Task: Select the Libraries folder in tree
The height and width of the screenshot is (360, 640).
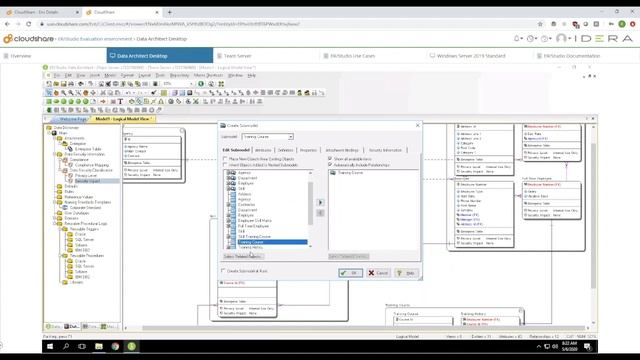Action: click(76, 282)
